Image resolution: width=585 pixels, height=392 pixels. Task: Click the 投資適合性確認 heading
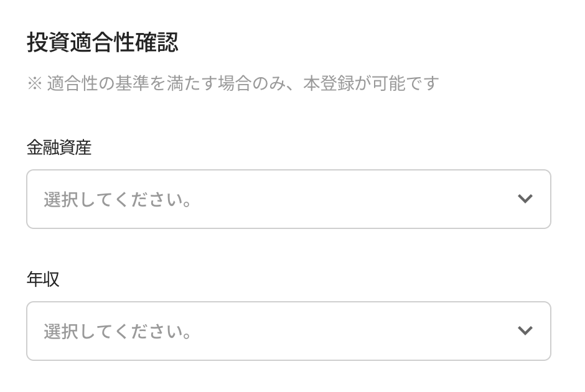click(x=103, y=42)
